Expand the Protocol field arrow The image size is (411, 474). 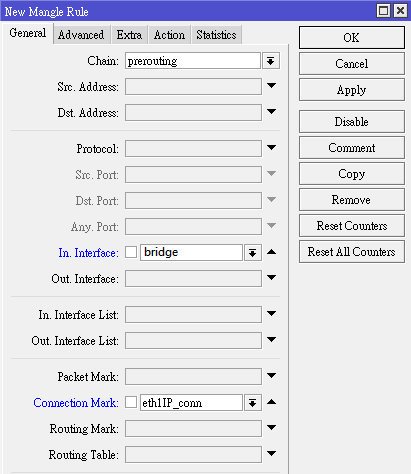tap(271, 147)
